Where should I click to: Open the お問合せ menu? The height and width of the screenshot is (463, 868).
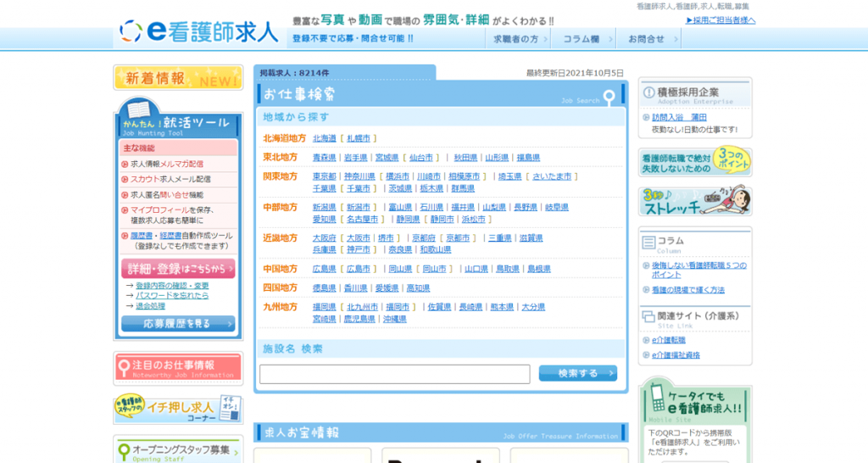click(x=650, y=39)
